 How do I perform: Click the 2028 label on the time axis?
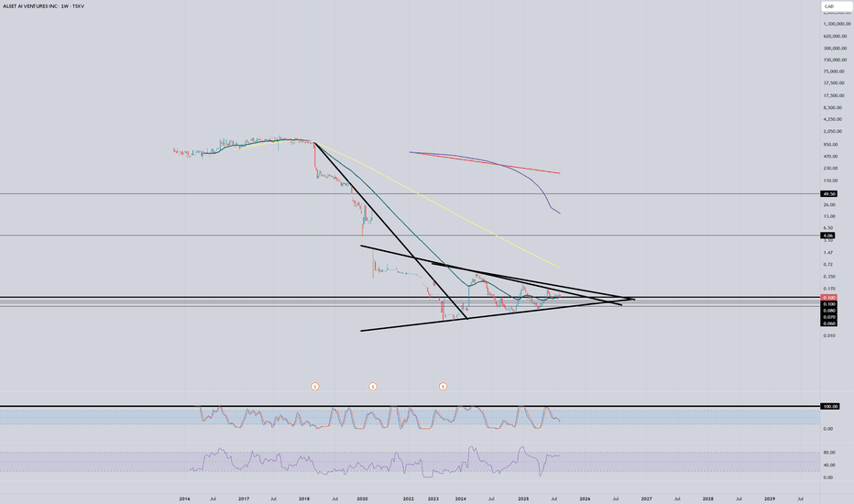tap(708, 499)
